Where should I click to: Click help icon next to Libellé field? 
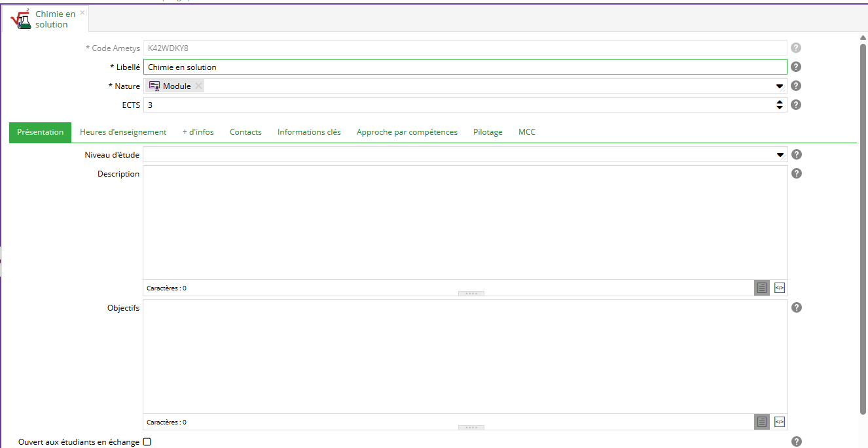796,67
